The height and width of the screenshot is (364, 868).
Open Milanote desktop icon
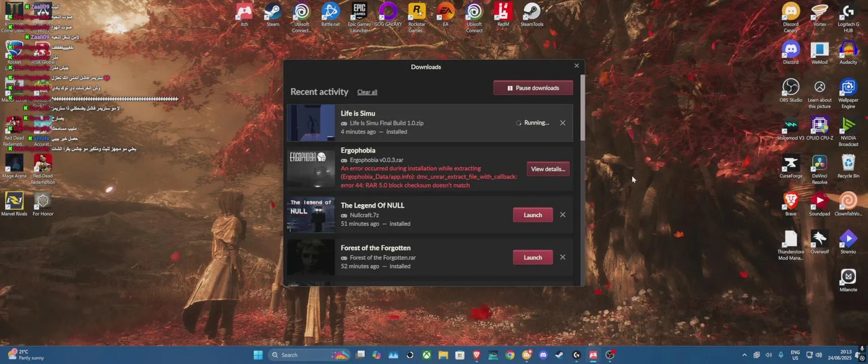pyautogui.click(x=848, y=280)
